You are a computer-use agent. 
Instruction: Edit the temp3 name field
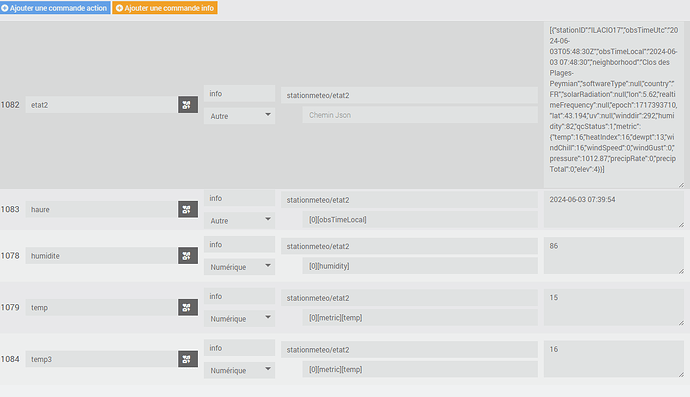tap(102, 359)
